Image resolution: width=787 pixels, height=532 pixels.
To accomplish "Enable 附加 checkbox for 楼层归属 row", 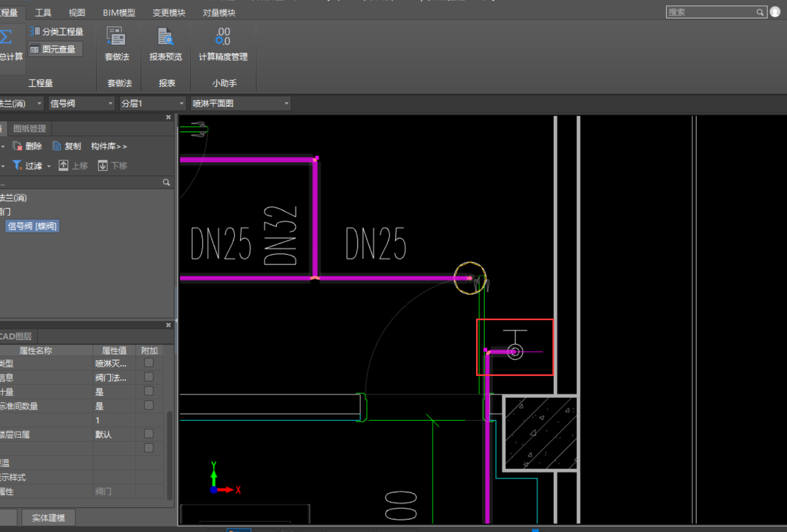I will pos(149,434).
